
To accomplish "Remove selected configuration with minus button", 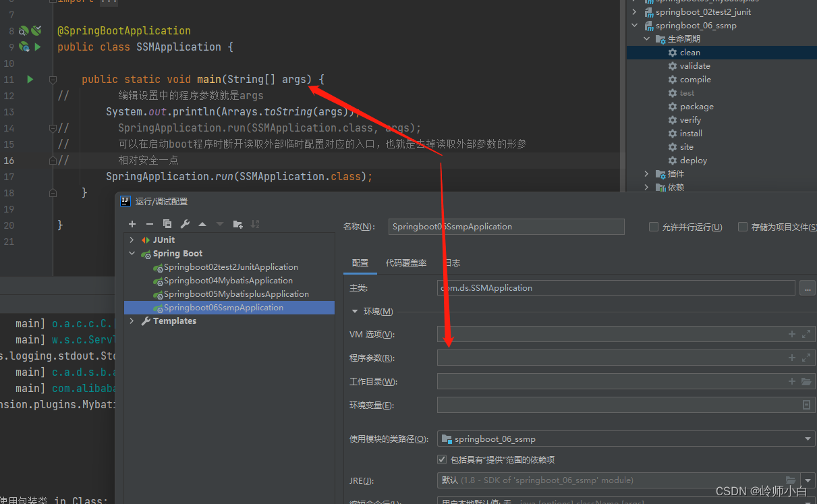I will (150, 223).
